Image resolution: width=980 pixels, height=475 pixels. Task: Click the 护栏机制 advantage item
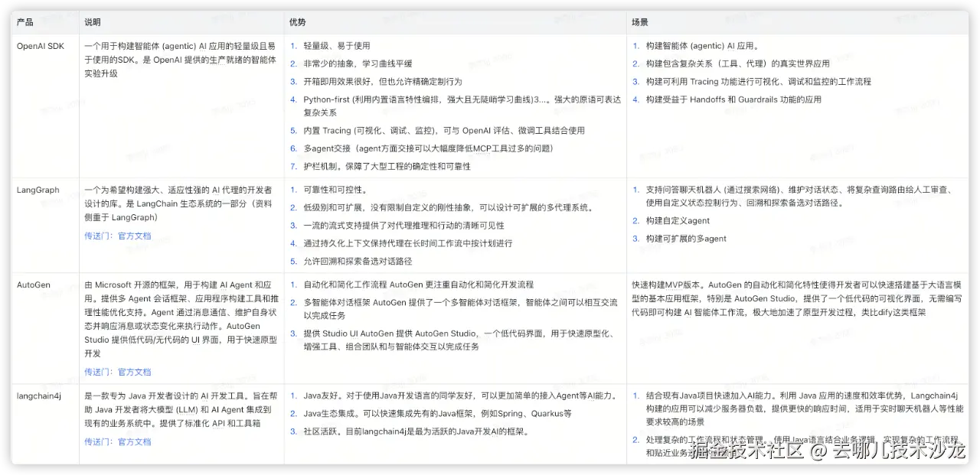point(387,166)
